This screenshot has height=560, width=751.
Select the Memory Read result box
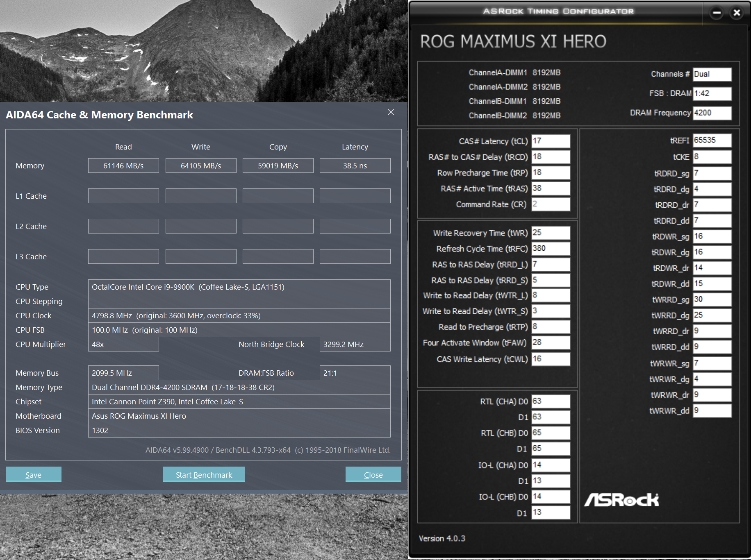point(123,166)
